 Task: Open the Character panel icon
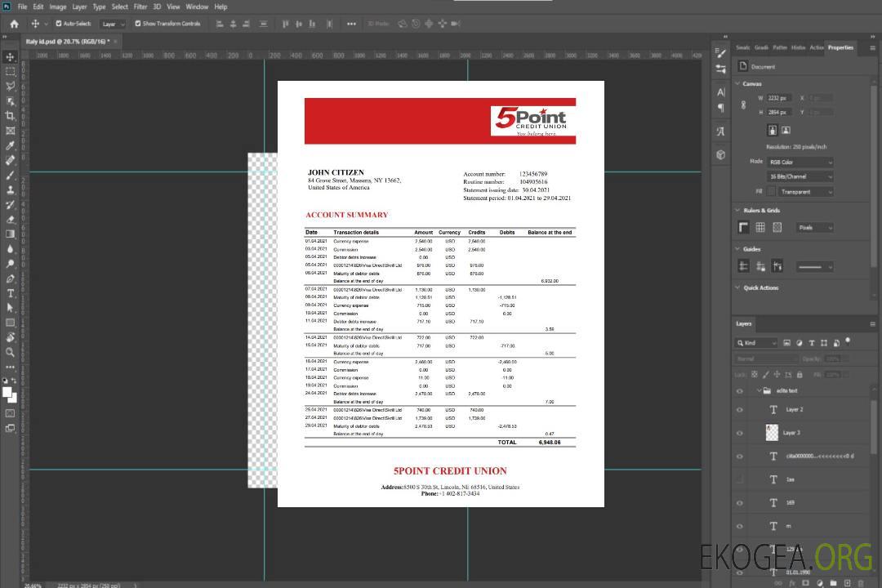pyautogui.click(x=721, y=92)
